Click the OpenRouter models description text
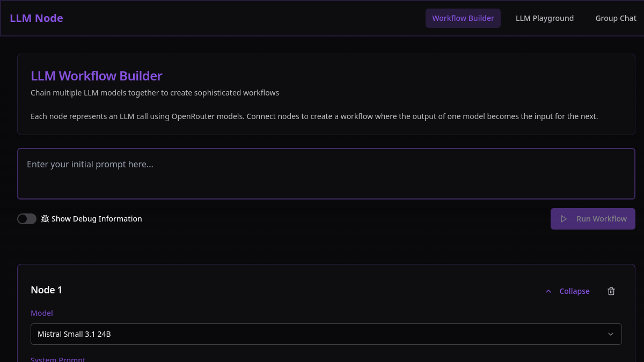Viewport: 644px width, 362px height. click(314, 116)
